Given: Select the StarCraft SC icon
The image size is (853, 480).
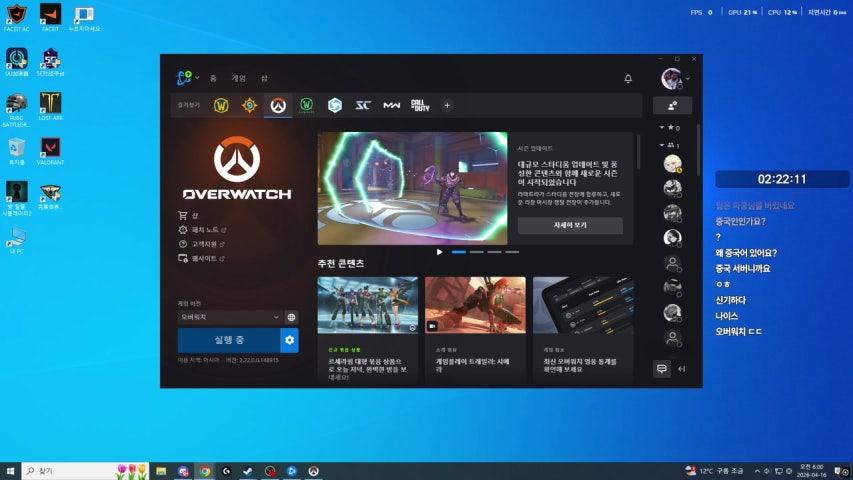Looking at the screenshot, I should coord(363,105).
